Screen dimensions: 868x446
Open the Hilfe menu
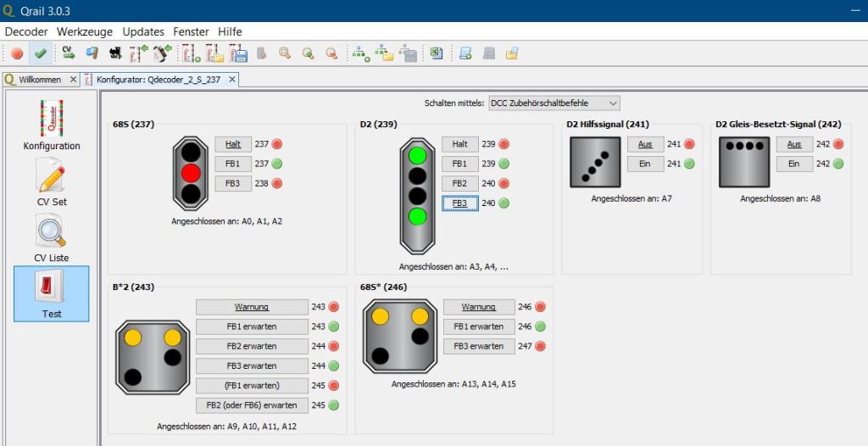click(x=230, y=31)
